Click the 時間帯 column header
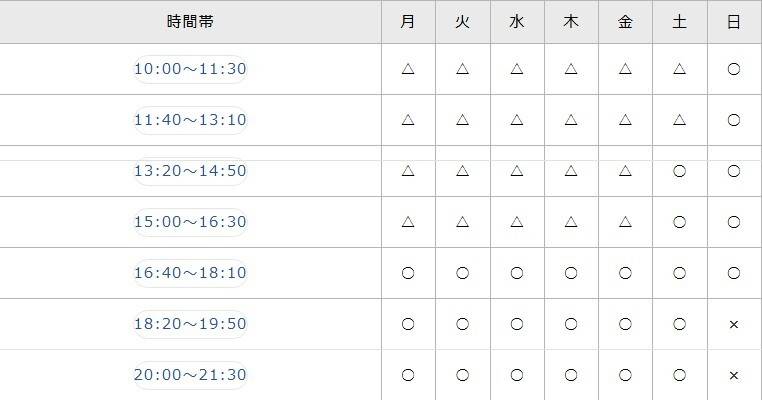762x400 pixels. pyautogui.click(x=190, y=21)
